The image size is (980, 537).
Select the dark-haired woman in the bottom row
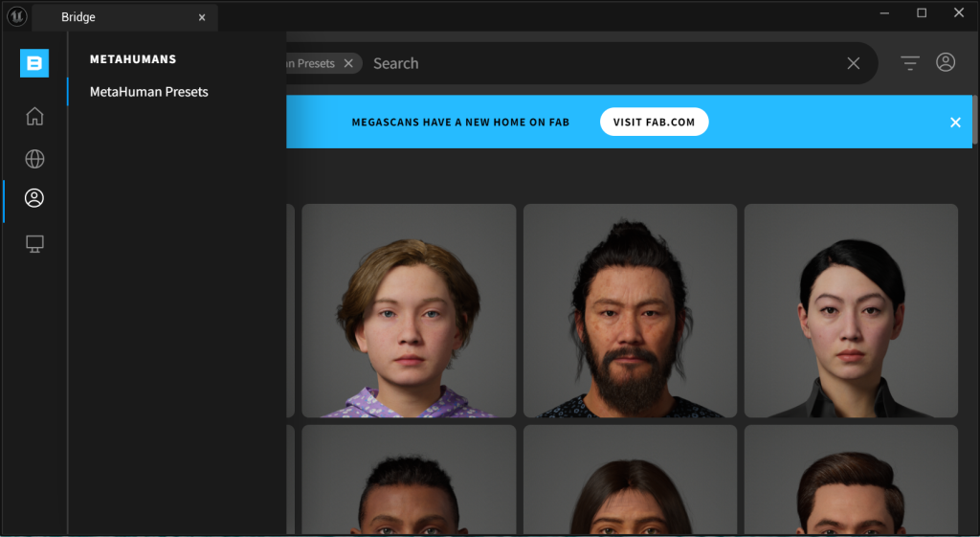tap(630, 480)
